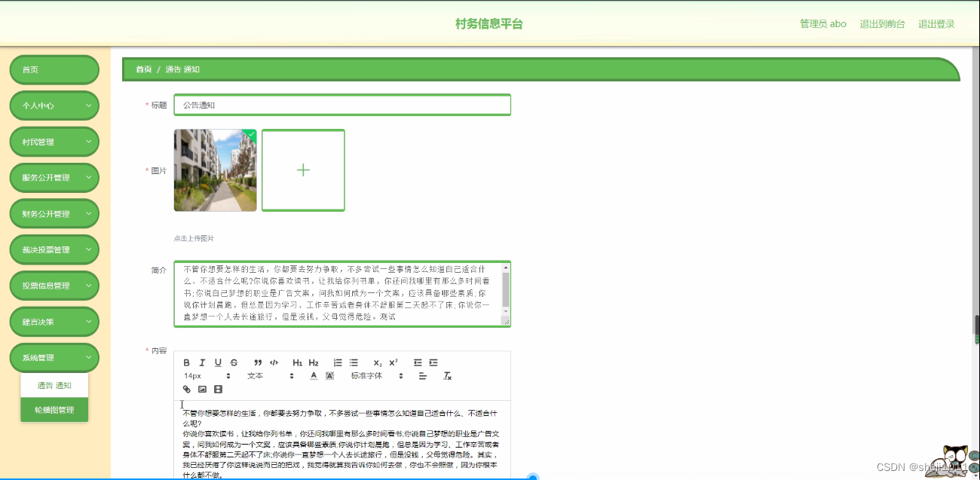Insert a blockquote using the quote icon
The width and height of the screenshot is (980, 480).
[x=257, y=362]
